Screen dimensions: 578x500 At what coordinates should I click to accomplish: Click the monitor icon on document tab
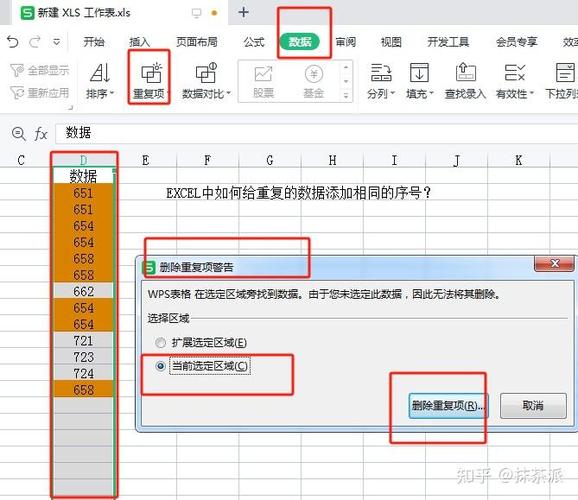(x=196, y=13)
